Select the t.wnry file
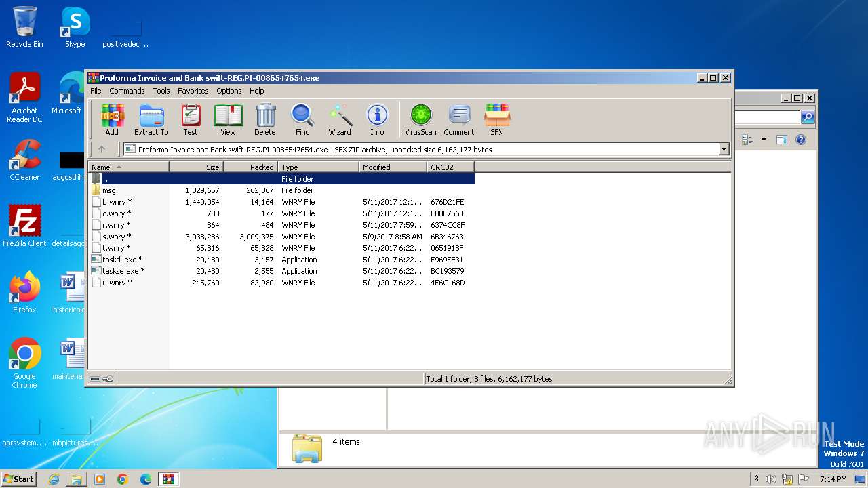Image resolution: width=868 pixels, height=488 pixels. pos(281,248)
